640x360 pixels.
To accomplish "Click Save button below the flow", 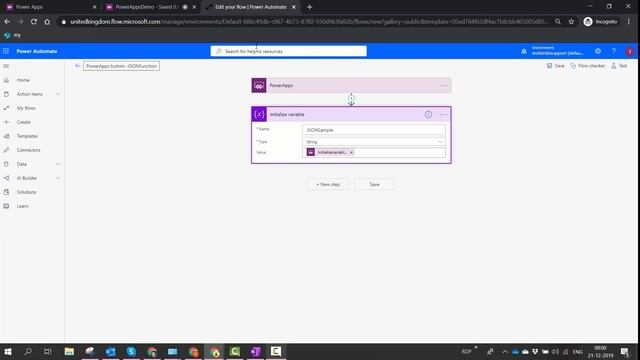I will click(374, 184).
